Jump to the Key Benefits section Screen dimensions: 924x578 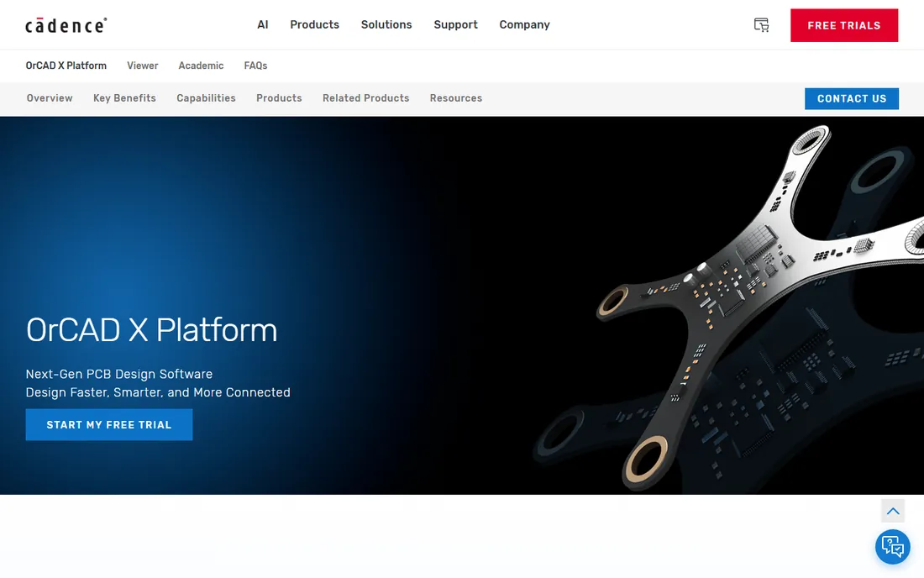coord(124,98)
